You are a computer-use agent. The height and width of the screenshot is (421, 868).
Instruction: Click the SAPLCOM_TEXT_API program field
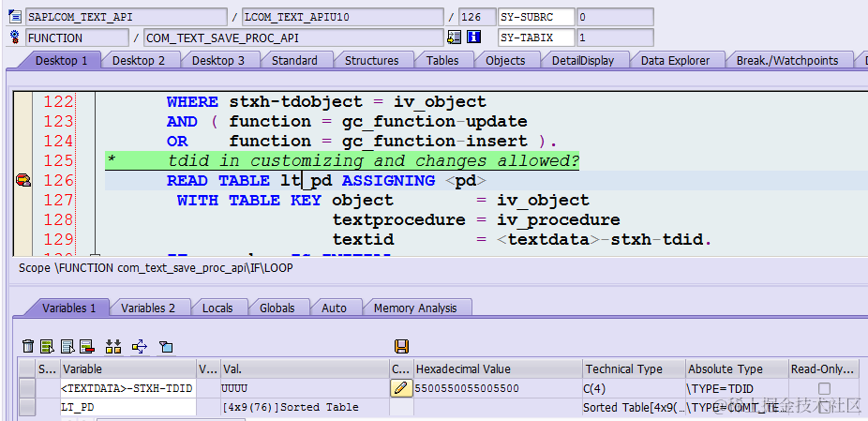(127, 17)
